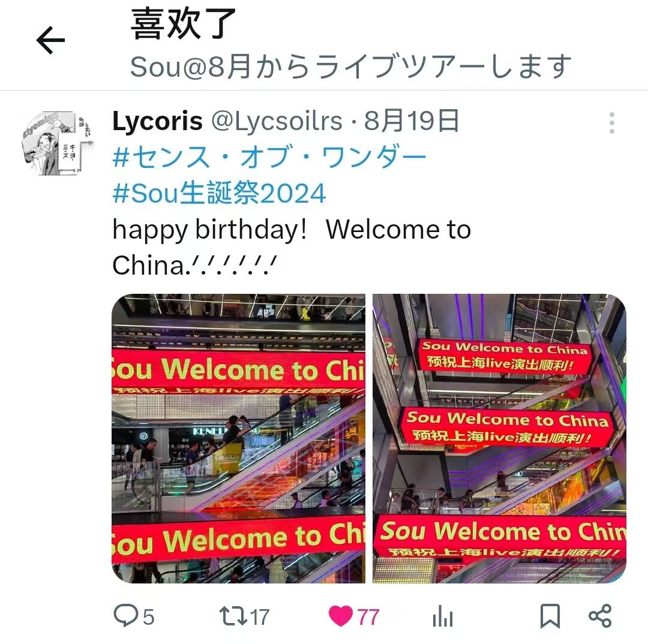Screen dimensions: 648x644
Task: Tap the like count 77
Action: click(368, 617)
